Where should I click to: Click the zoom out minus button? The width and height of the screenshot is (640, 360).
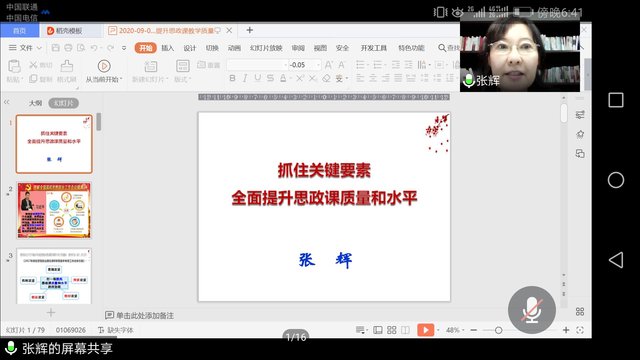click(473, 330)
